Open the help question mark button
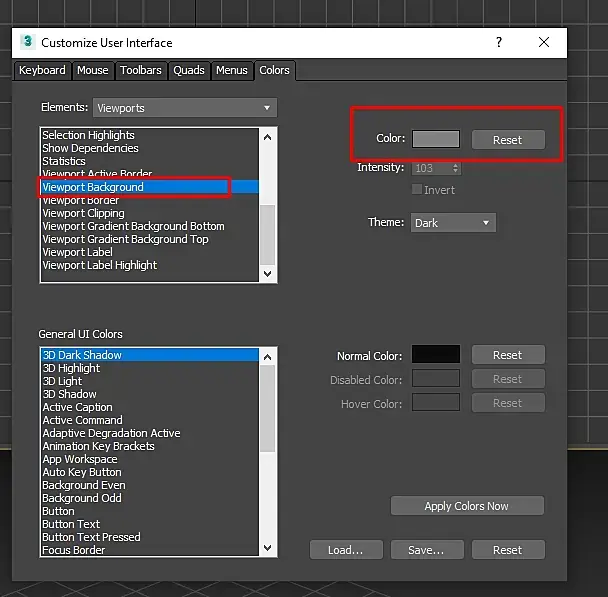Image resolution: width=608 pixels, height=597 pixels. [499, 42]
